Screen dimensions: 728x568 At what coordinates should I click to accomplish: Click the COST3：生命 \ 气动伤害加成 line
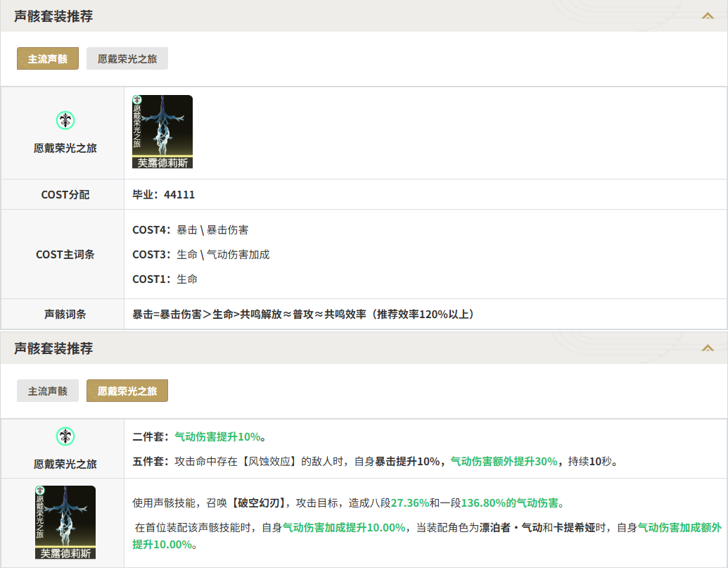(201, 255)
